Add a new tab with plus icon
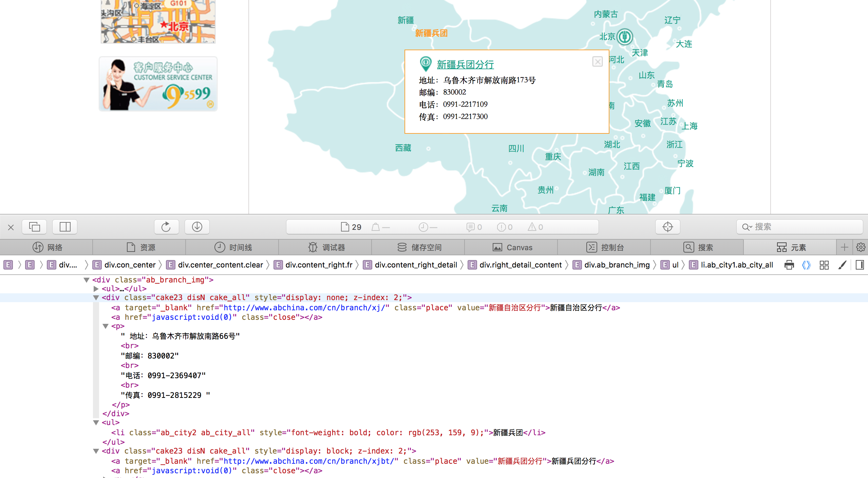The height and width of the screenshot is (478, 868). pos(845,247)
